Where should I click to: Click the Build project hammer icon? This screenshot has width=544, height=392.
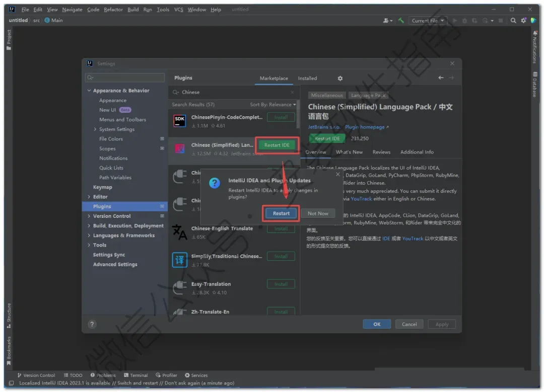[401, 21]
